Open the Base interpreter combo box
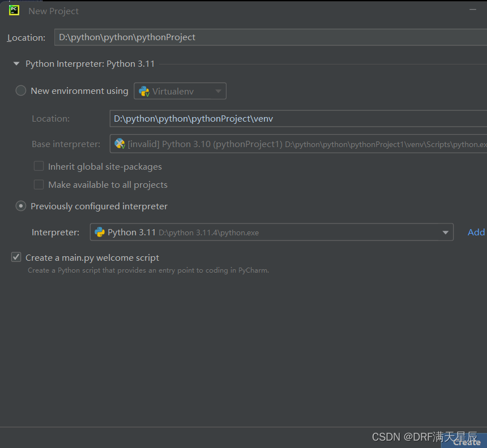 tap(298, 144)
